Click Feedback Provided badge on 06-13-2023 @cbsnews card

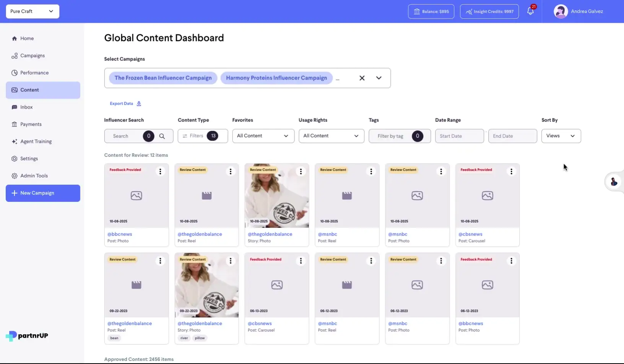point(266,259)
